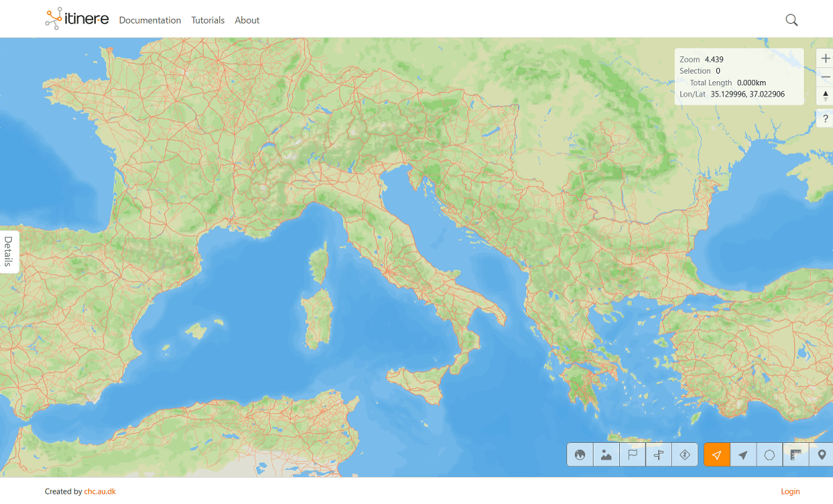Select the orange outlined arrow tool
The height and width of the screenshot is (504, 833).
(x=717, y=455)
